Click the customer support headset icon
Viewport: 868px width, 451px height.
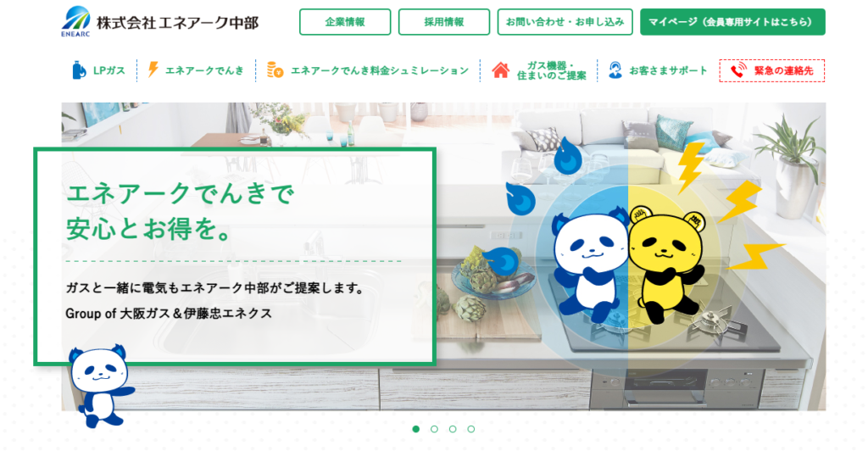pyautogui.click(x=615, y=70)
